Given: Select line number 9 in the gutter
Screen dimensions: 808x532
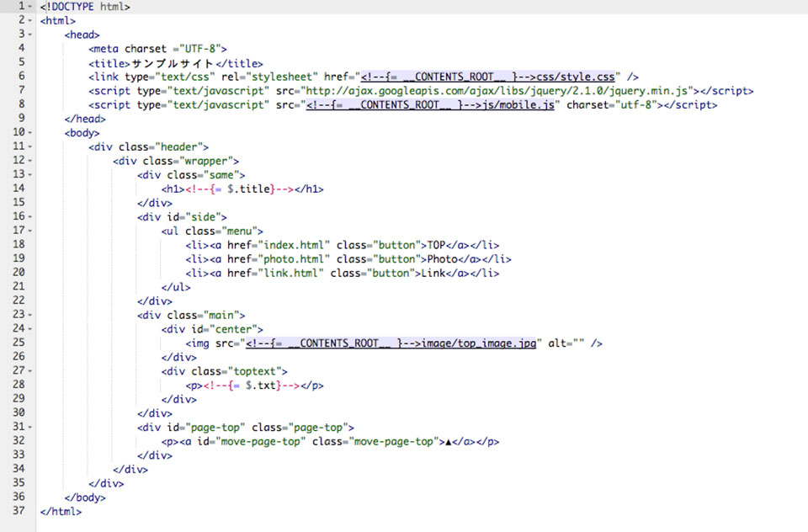Looking at the screenshot, I should point(21,118).
